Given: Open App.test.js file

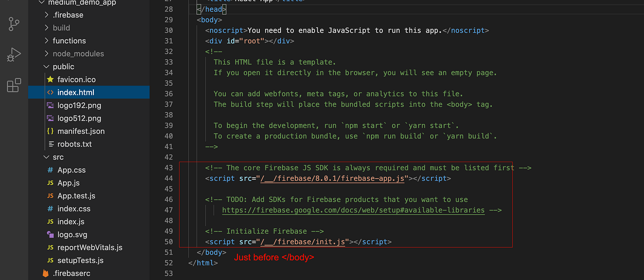Looking at the screenshot, I should click(76, 196).
